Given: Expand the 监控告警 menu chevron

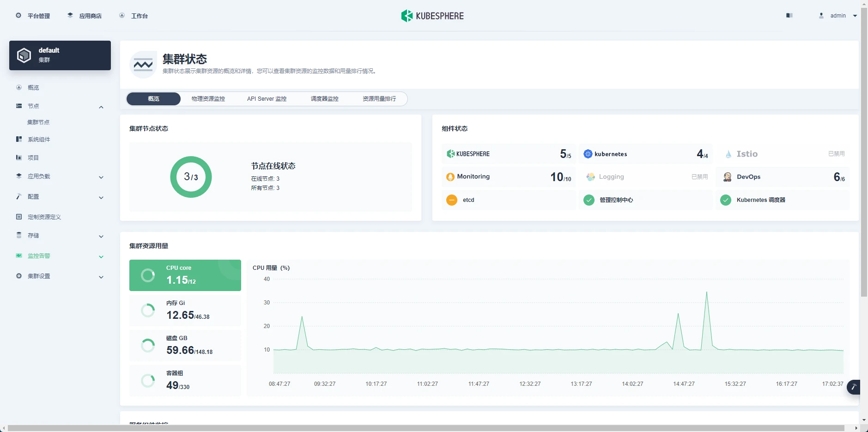Looking at the screenshot, I should 101,257.
